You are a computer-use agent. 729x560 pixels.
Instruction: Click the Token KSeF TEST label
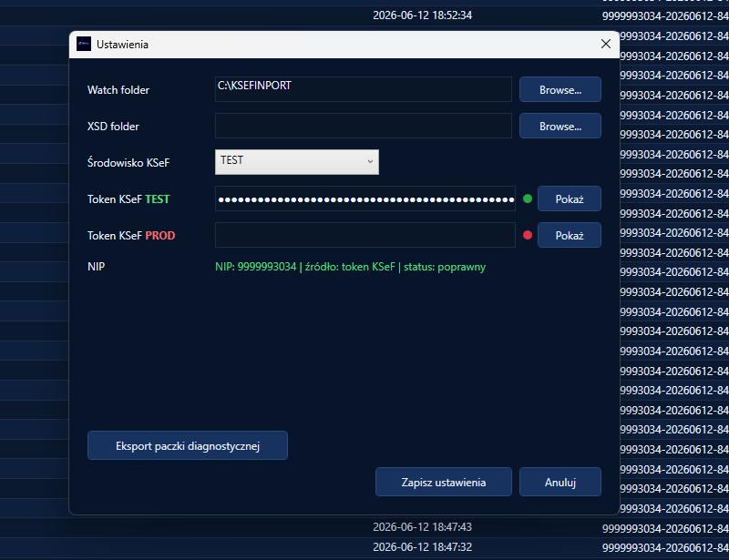pos(128,199)
